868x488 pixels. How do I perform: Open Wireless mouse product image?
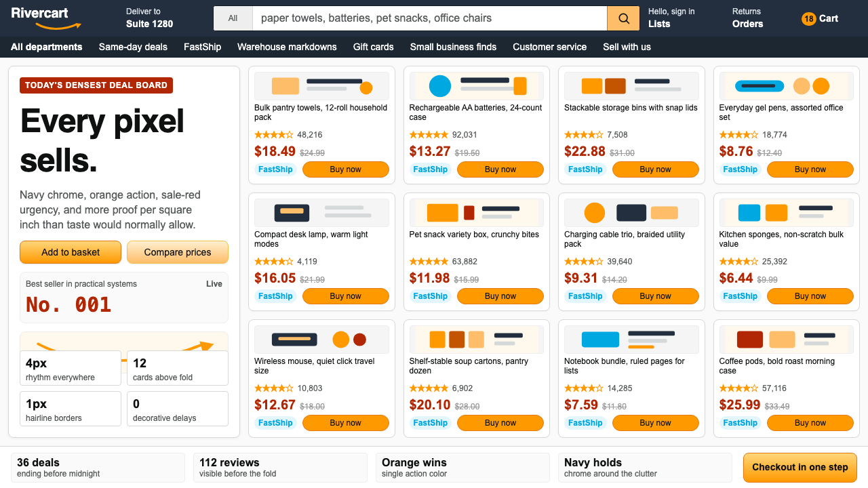click(322, 340)
